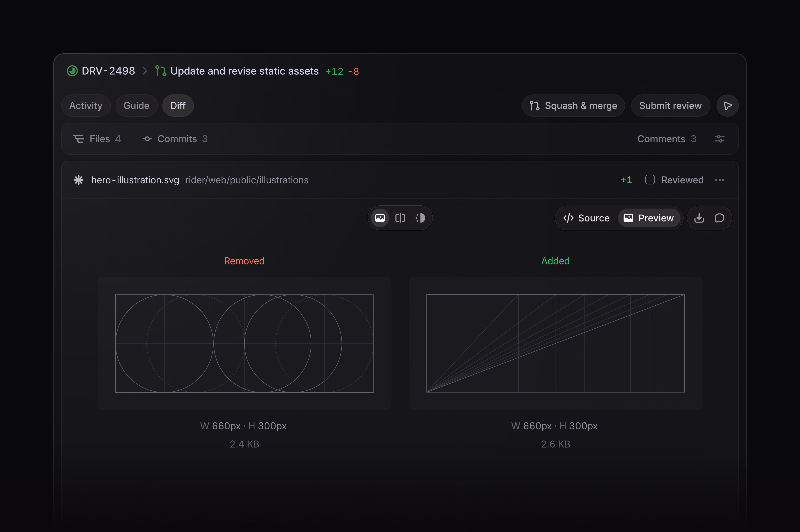
Task: Click the +1 file change count
Action: [626, 180]
